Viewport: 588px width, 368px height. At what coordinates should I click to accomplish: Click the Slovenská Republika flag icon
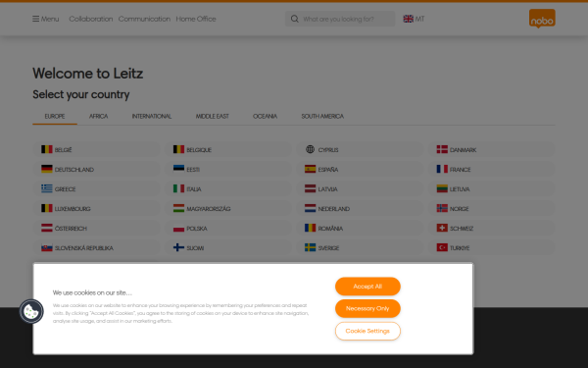click(x=47, y=247)
